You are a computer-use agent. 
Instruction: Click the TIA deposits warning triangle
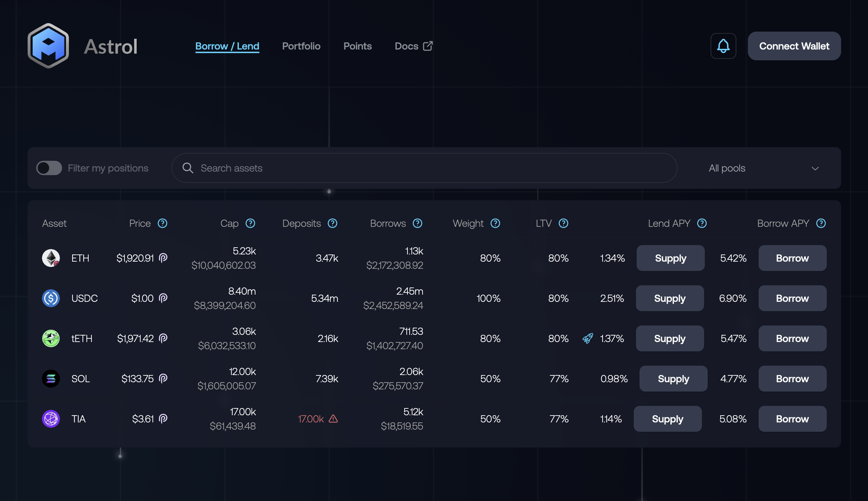click(333, 418)
